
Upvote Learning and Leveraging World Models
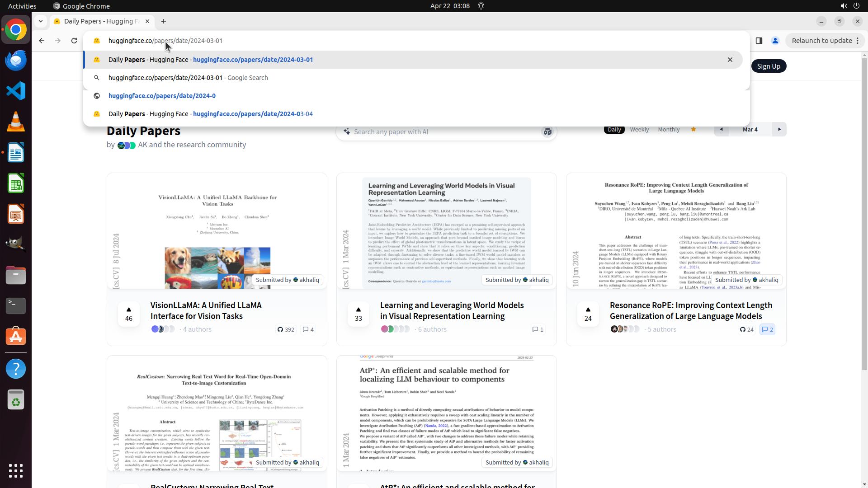tap(359, 314)
